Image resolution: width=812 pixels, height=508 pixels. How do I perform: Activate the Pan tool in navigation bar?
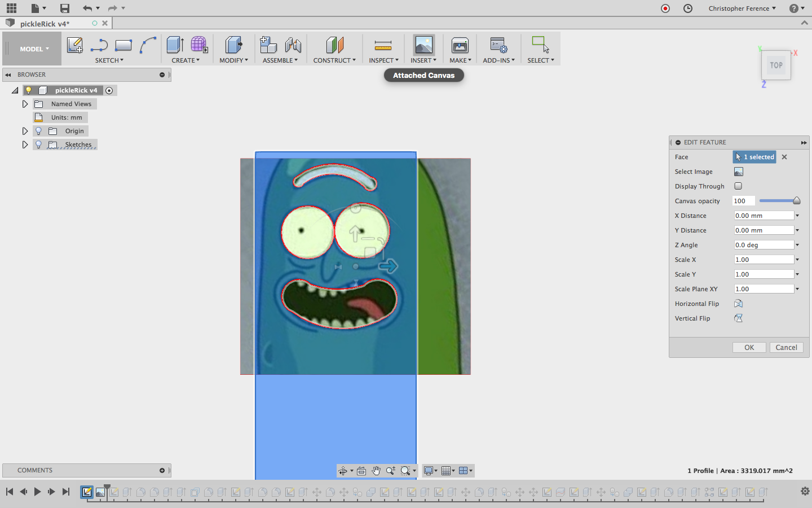[x=376, y=470]
